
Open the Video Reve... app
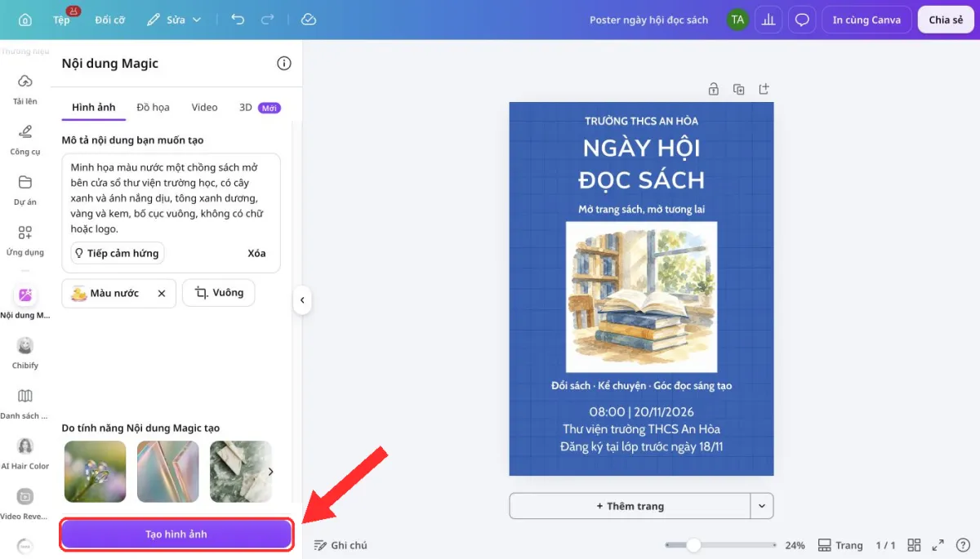pyautogui.click(x=24, y=504)
